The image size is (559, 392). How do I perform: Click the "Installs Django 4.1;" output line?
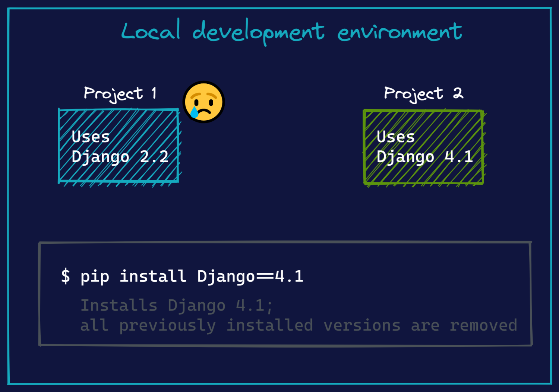177,306
